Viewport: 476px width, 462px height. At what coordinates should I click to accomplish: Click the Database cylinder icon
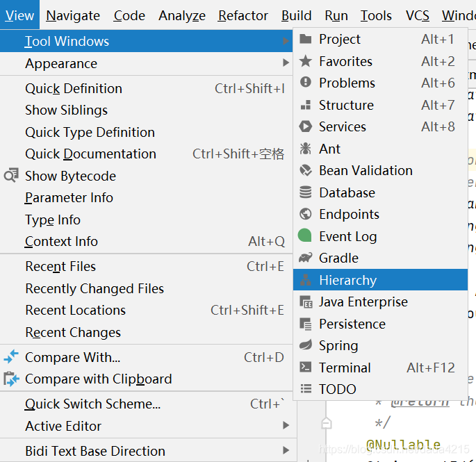pyautogui.click(x=305, y=192)
